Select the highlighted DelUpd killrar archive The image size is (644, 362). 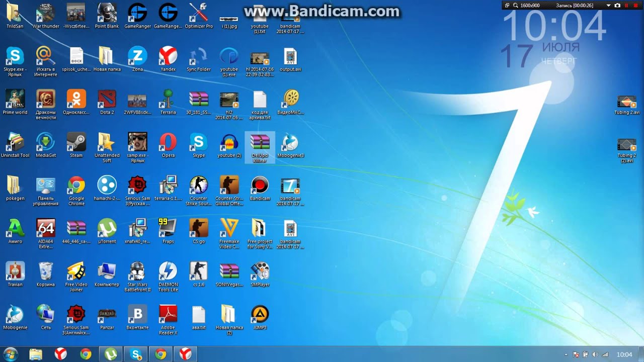click(260, 147)
